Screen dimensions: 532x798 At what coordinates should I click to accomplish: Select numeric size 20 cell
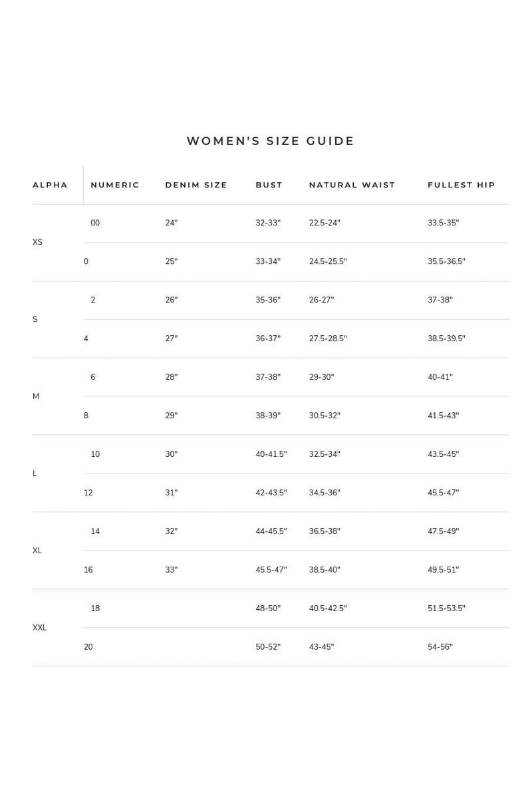(x=88, y=647)
